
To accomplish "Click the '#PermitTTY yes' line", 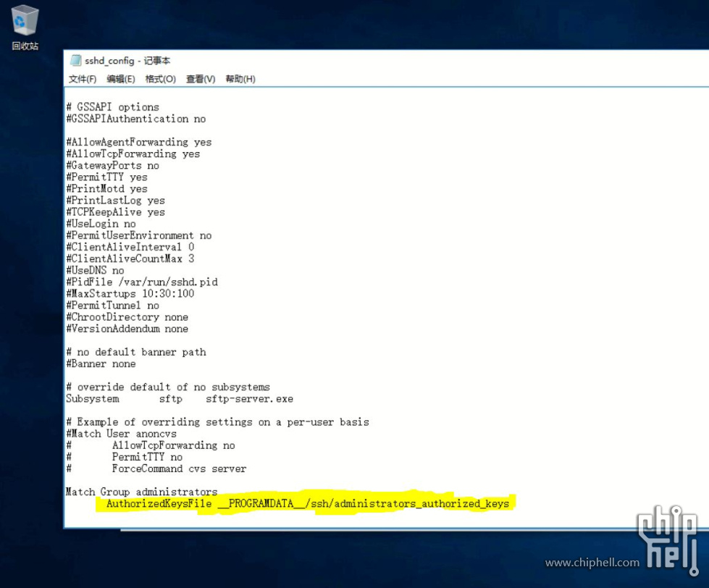I will click(x=106, y=177).
